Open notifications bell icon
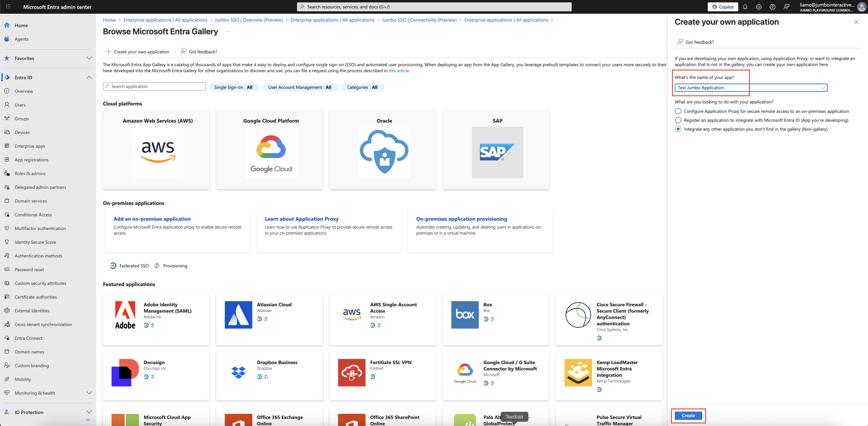This screenshot has width=868, height=426. click(x=745, y=7)
